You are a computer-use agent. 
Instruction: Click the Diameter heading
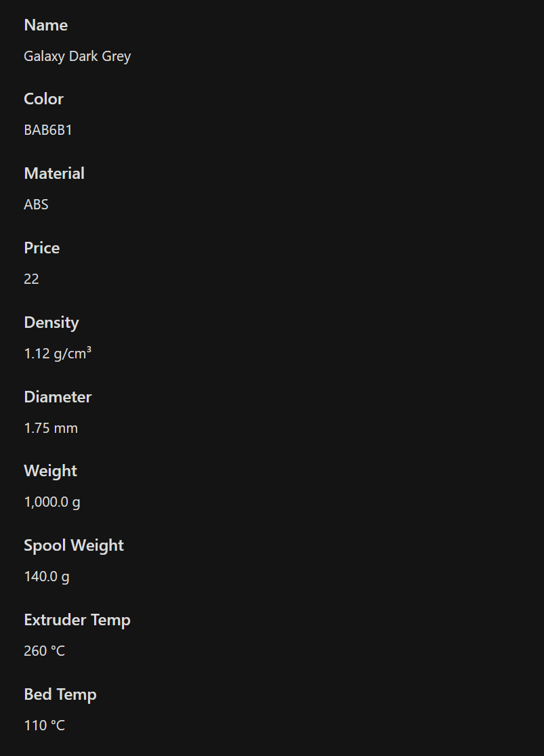coord(58,397)
